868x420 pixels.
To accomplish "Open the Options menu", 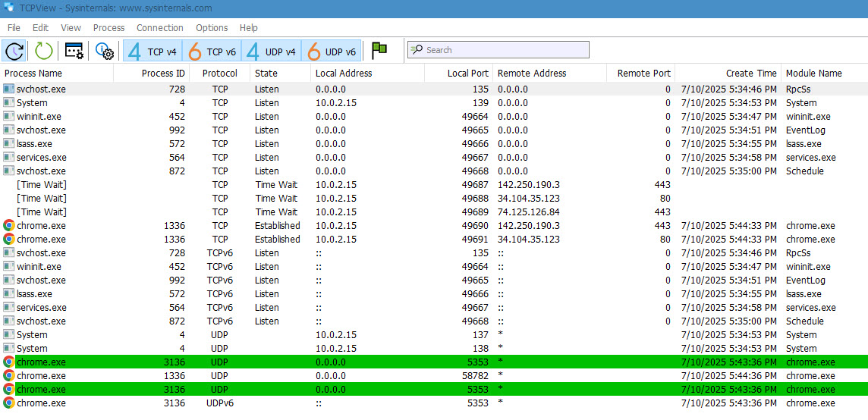I will (x=212, y=28).
